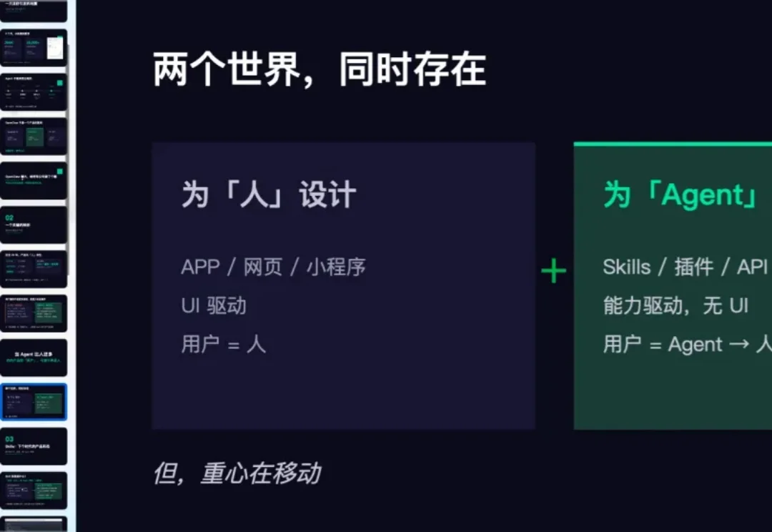
Task: Select the "OpenClaw 爆火" slide thumbnail
Action: (34, 180)
